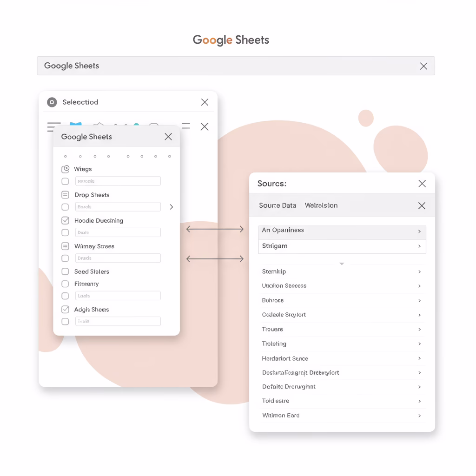This screenshot has height=476, width=476.
Task: Open the Tioleting entry
Action: coord(342,344)
